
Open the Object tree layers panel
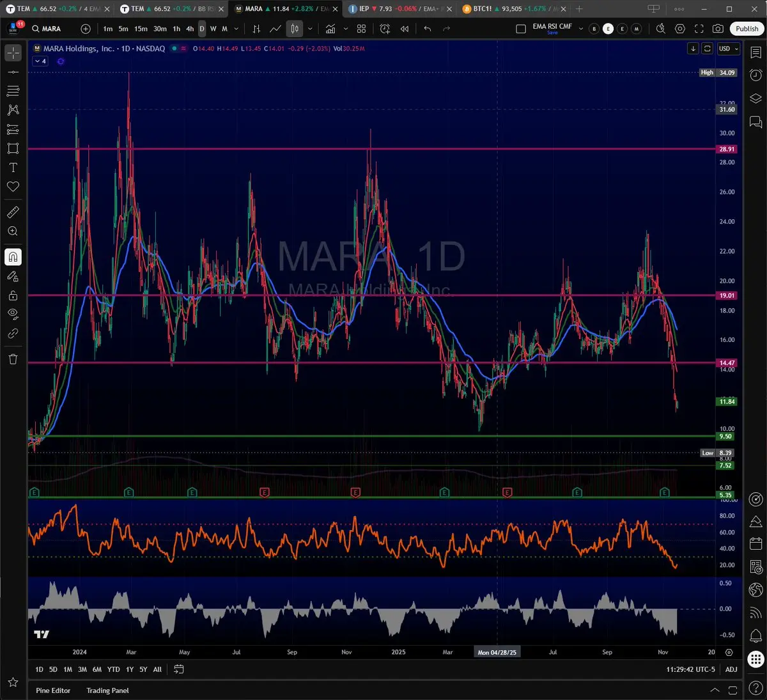click(755, 98)
